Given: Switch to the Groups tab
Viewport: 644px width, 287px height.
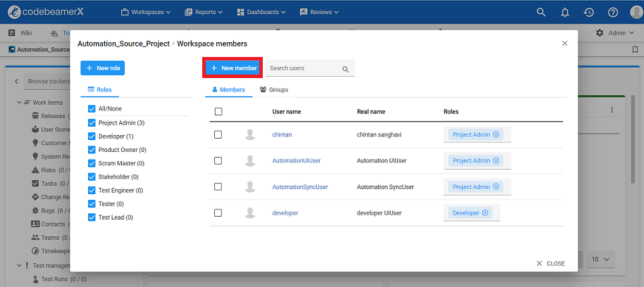Looking at the screenshot, I should click(x=274, y=90).
